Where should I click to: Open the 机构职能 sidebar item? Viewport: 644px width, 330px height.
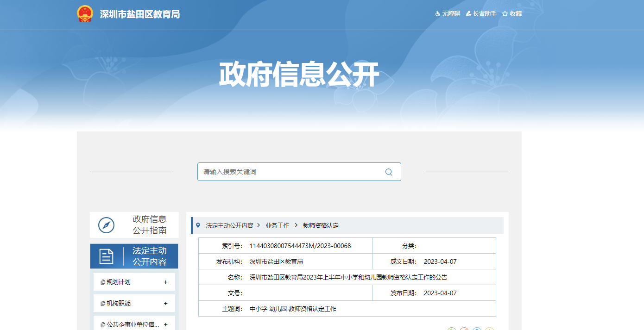click(x=119, y=303)
